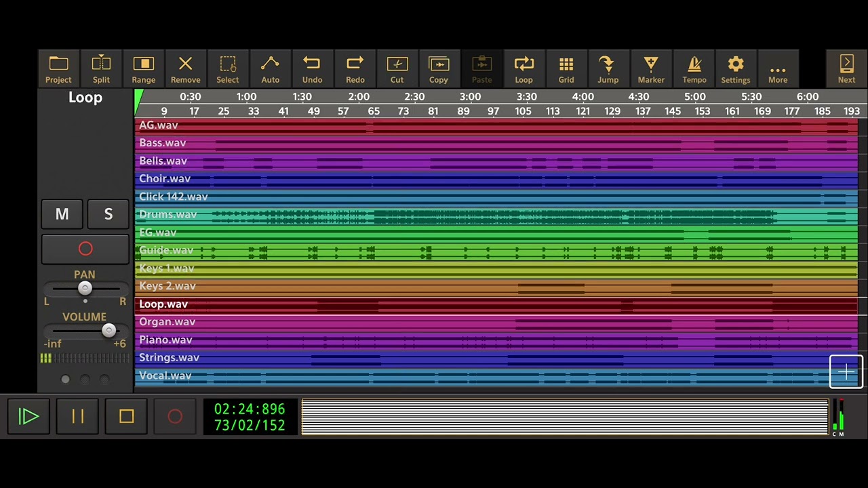Screen dimensions: 868x488
Task: Click the master output level meter
Action: [838, 416]
